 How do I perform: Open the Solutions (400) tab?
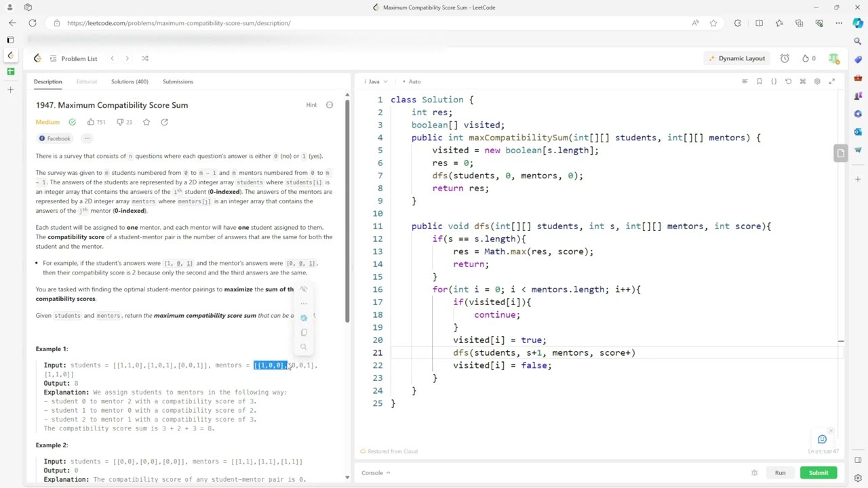click(x=130, y=81)
